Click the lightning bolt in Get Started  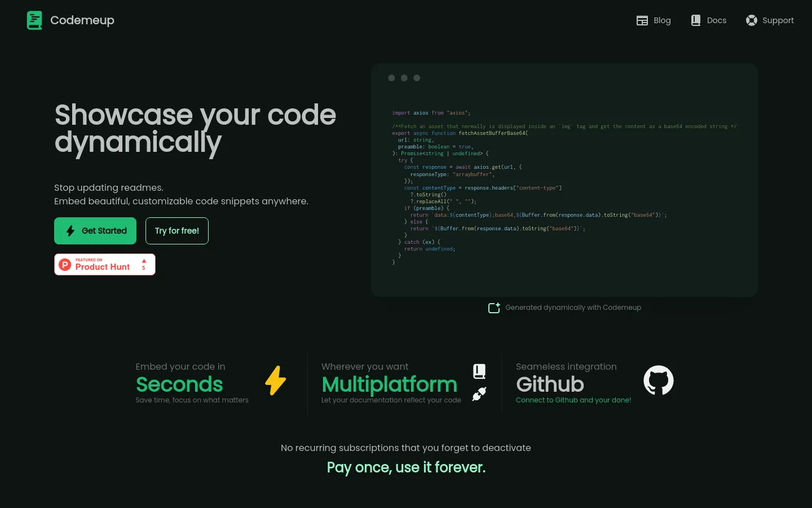pos(70,231)
